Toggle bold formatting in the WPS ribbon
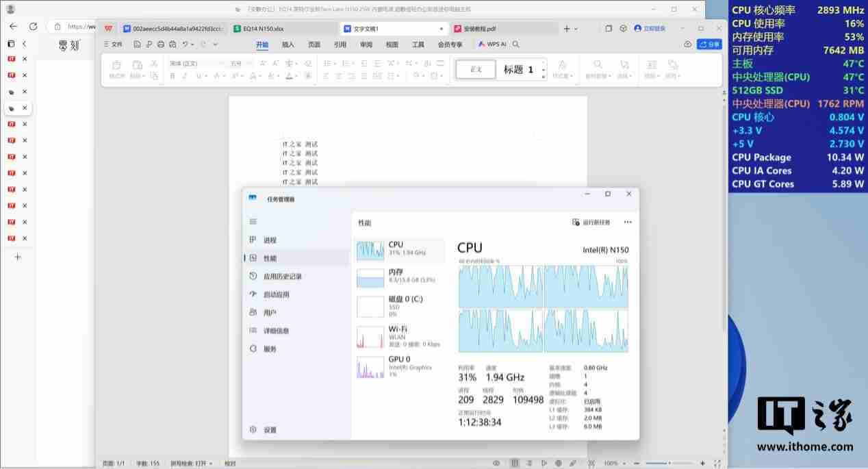This screenshot has width=868, height=469. point(173,76)
